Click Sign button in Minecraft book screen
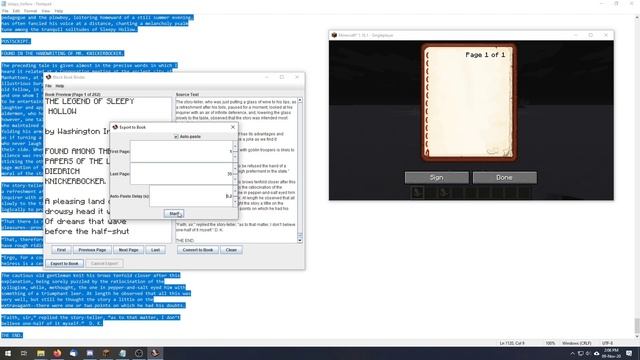640x360 pixels. coord(436,178)
